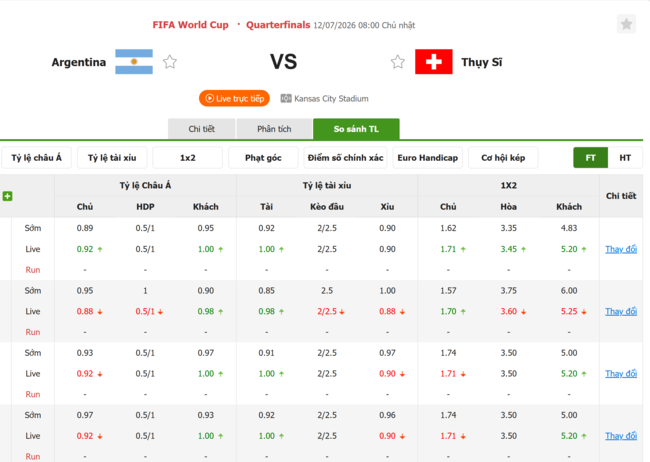Switch to the Phân tích tab
The height and width of the screenshot is (462, 650).
pyautogui.click(x=274, y=129)
